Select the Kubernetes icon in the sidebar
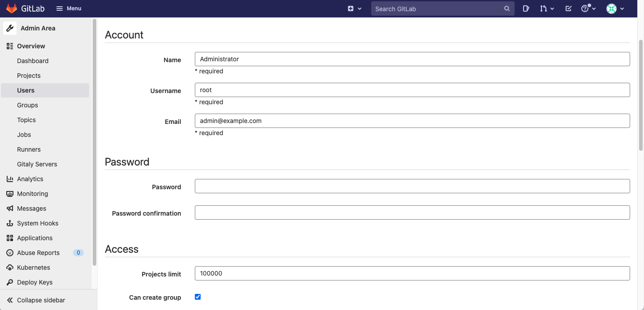 (10, 268)
